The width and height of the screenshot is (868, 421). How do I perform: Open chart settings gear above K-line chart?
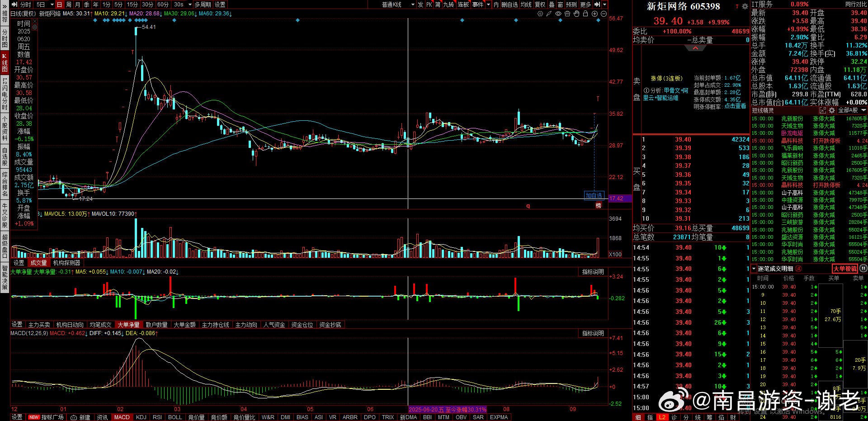point(540,14)
